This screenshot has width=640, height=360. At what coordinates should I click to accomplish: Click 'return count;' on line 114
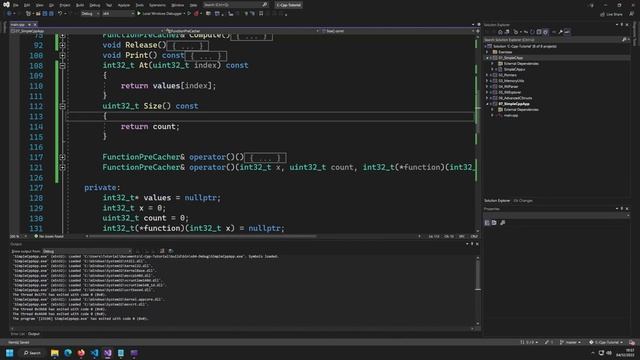(x=150, y=127)
